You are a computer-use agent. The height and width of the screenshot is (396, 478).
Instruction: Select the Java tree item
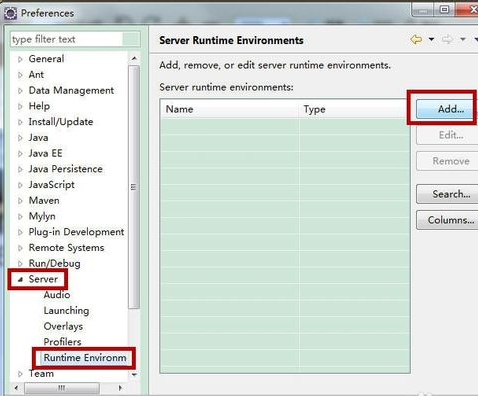tap(38, 138)
